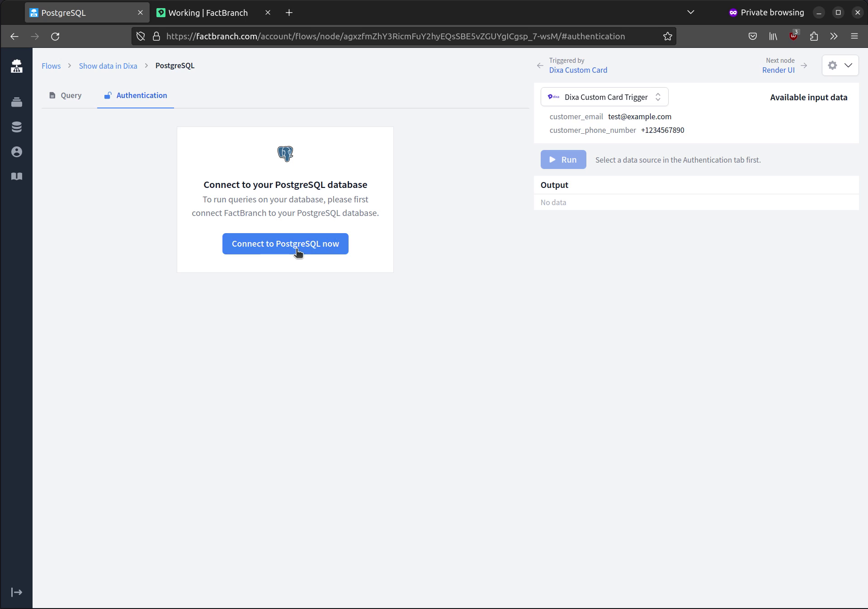The width and height of the screenshot is (868, 609).
Task: Click the Flows breadcrumb icon
Action: pyautogui.click(x=51, y=65)
